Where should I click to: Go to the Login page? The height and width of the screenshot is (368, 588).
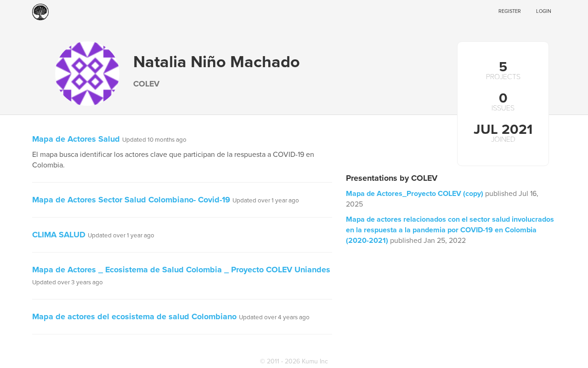coord(543,11)
